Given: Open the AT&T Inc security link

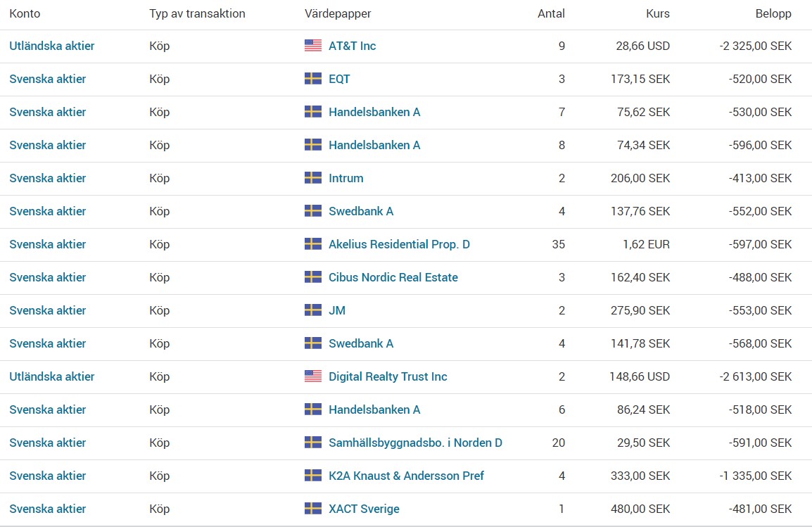Looking at the screenshot, I should [352, 46].
